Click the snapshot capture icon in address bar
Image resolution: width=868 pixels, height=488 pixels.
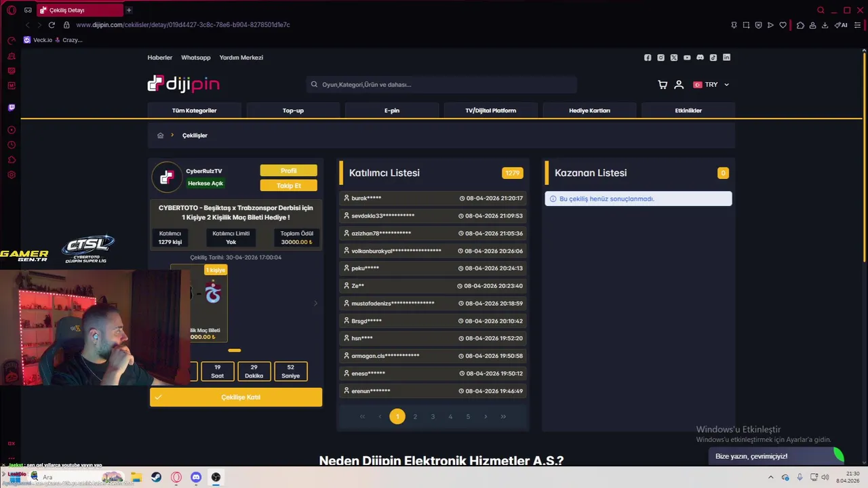coord(746,25)
